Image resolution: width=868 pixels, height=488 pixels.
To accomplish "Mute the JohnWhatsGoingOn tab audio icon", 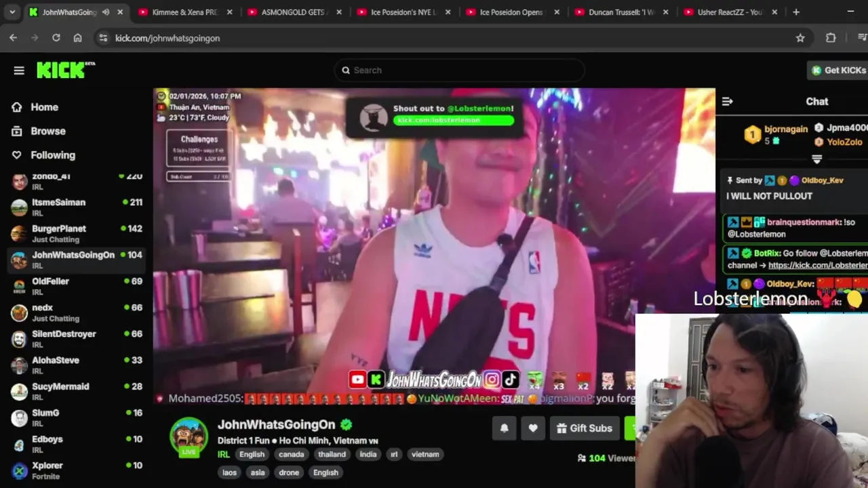I will point(106,12).
